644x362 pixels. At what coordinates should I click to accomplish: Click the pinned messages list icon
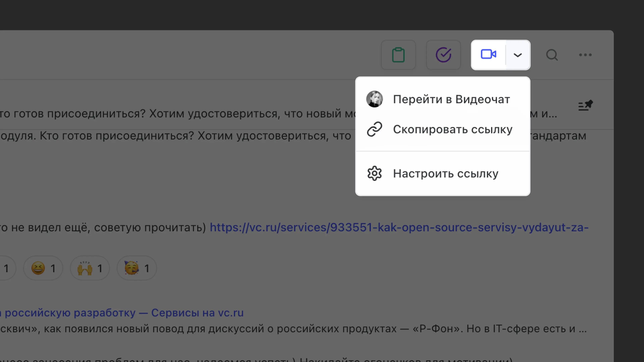click(585, 105)
